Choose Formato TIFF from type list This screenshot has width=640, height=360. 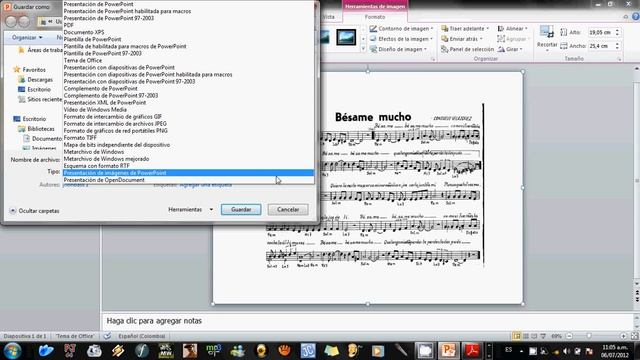click(189, 138)
